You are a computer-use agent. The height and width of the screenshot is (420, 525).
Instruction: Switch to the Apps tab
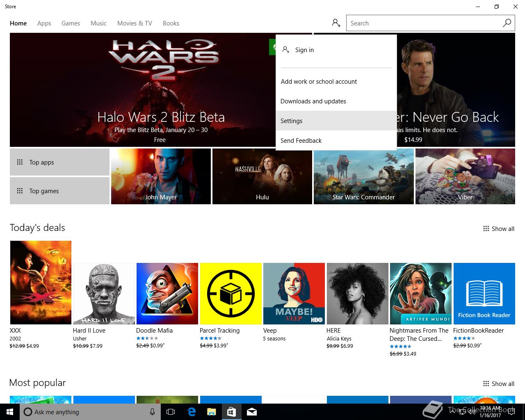[44, 23]
